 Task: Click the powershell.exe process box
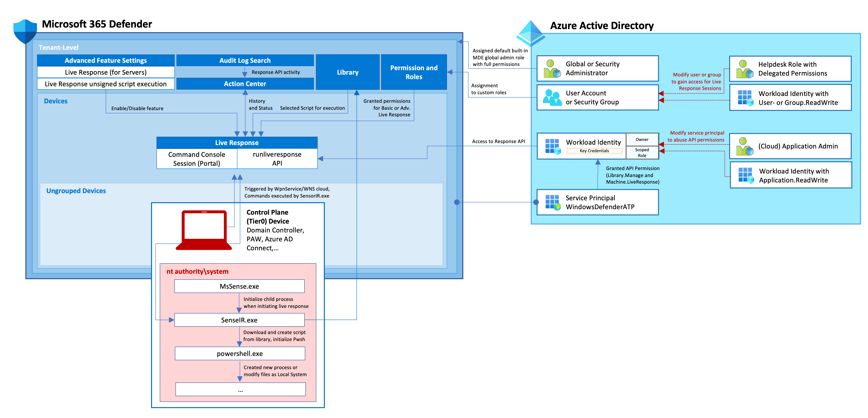240,354
